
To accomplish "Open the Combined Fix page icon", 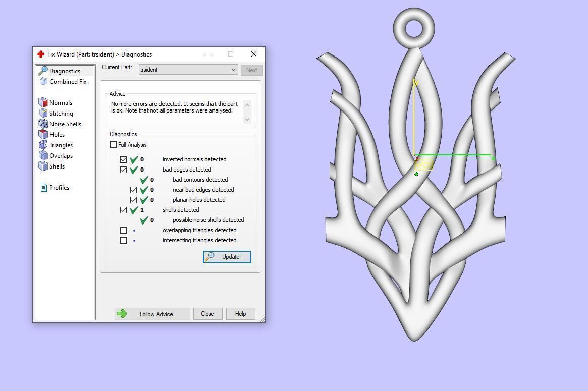I will click(x=43, y=81).
